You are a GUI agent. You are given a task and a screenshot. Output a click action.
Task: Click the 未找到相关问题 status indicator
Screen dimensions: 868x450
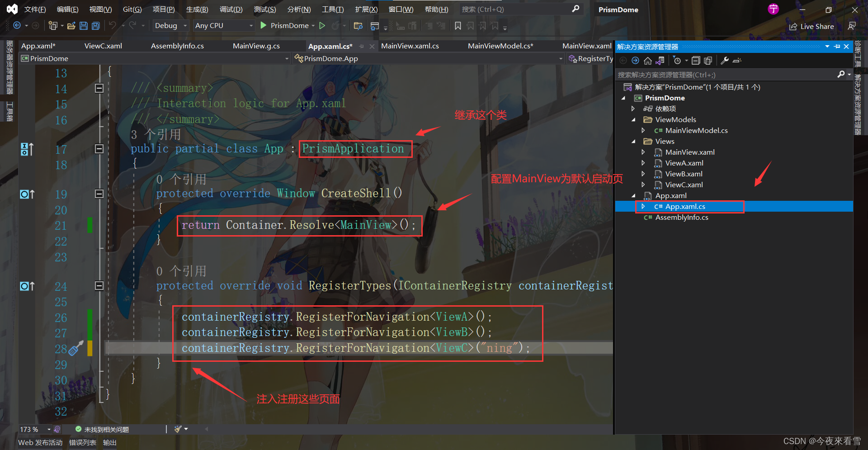pos(102,429)
